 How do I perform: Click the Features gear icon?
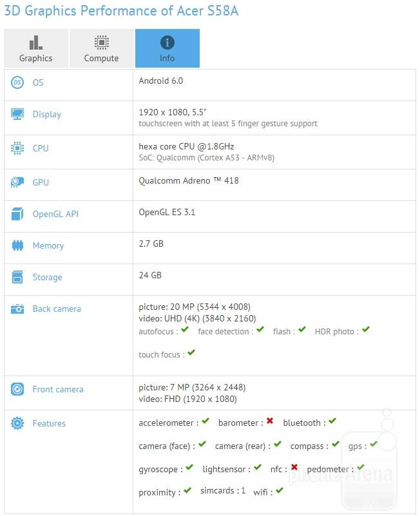pos(17,423)
